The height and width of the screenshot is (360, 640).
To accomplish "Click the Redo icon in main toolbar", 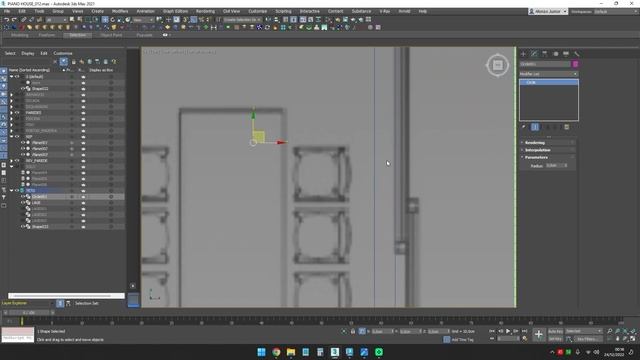I will pyautogui.click(x=14, y=20).
